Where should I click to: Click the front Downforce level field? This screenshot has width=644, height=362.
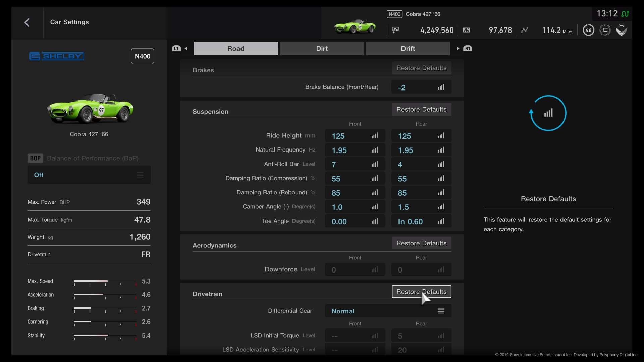pyautogui.click(x=355, y=269)
